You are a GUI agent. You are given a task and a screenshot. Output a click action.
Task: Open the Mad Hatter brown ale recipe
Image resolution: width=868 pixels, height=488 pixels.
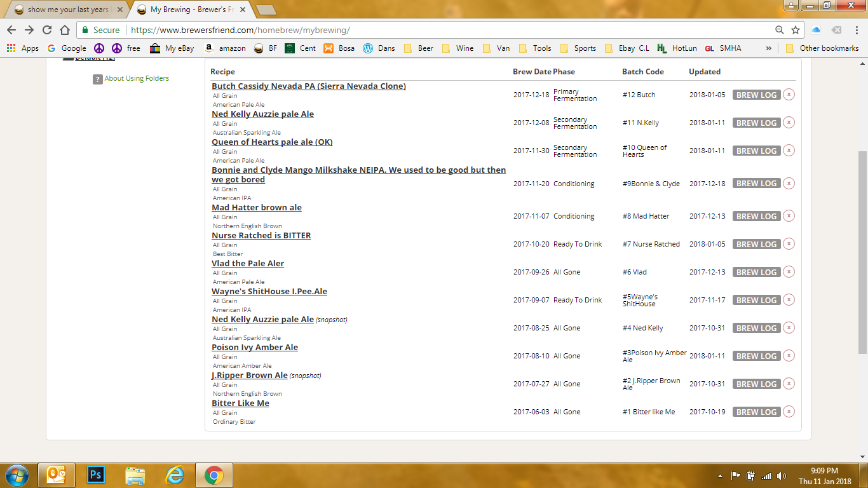(257, 208)
